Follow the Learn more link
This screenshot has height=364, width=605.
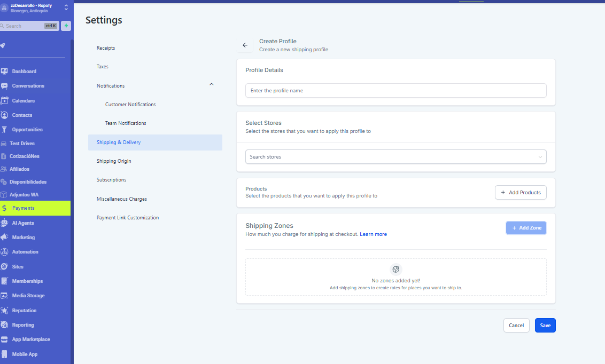pos(373,234)
